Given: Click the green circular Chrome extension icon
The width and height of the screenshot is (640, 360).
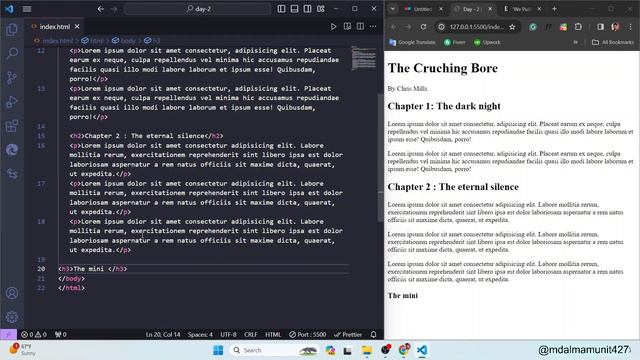Looking at the screenshot, I should tap(533, 27).
